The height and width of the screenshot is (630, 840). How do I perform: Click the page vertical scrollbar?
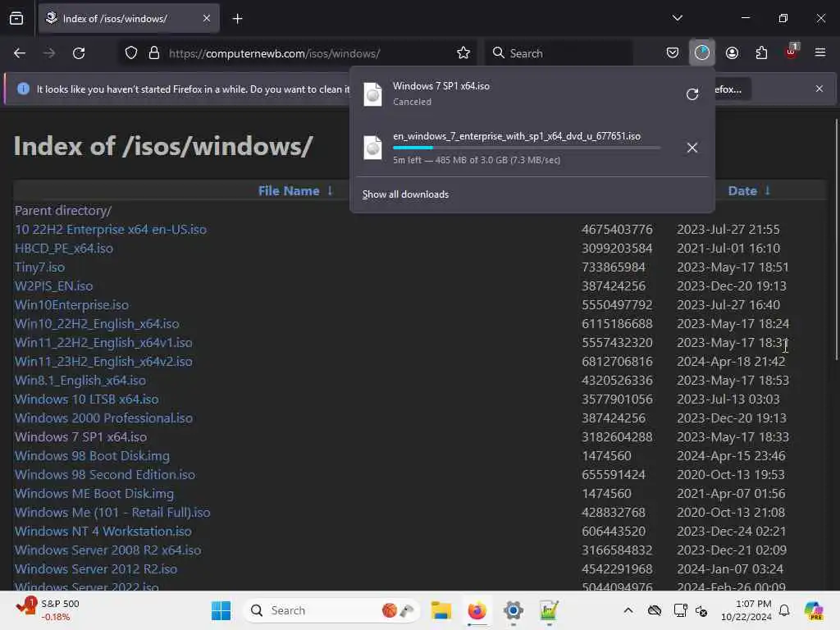(836, 240)
